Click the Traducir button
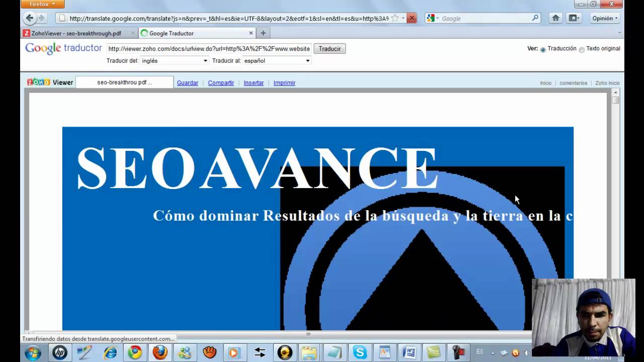This screenshot has height=362, width=644. pyautogui.click(x=330, y=49)
